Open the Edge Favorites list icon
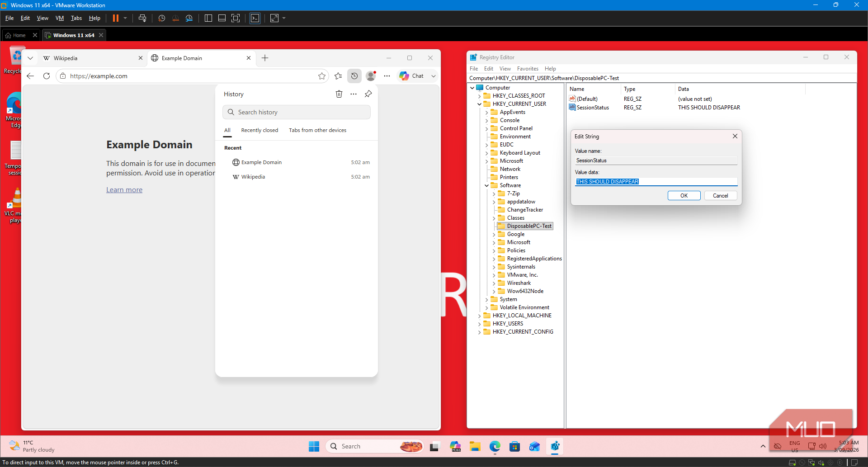Image resolution: width=868 pixels, height=467 pixels. pos(338,76)
